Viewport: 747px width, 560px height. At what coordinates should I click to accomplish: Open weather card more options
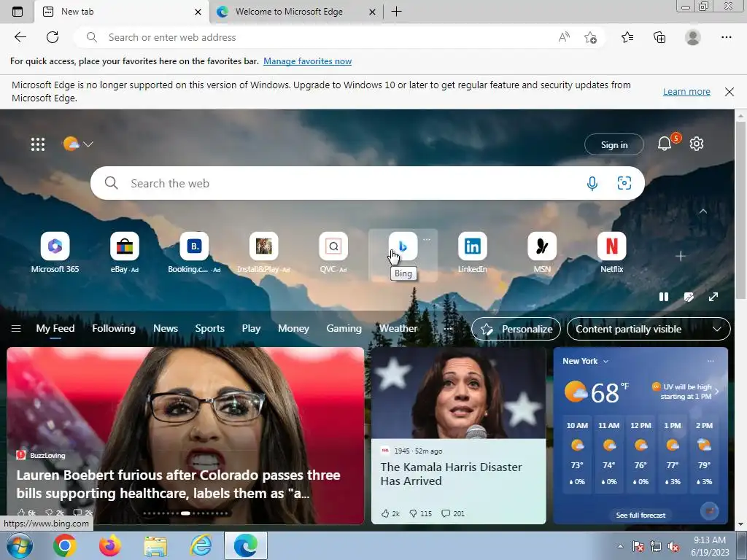click(x=711, y=361)
